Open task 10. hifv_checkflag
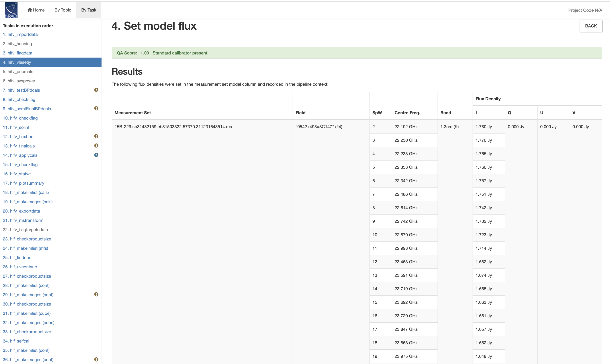610x364 pixels. [20, 118]
